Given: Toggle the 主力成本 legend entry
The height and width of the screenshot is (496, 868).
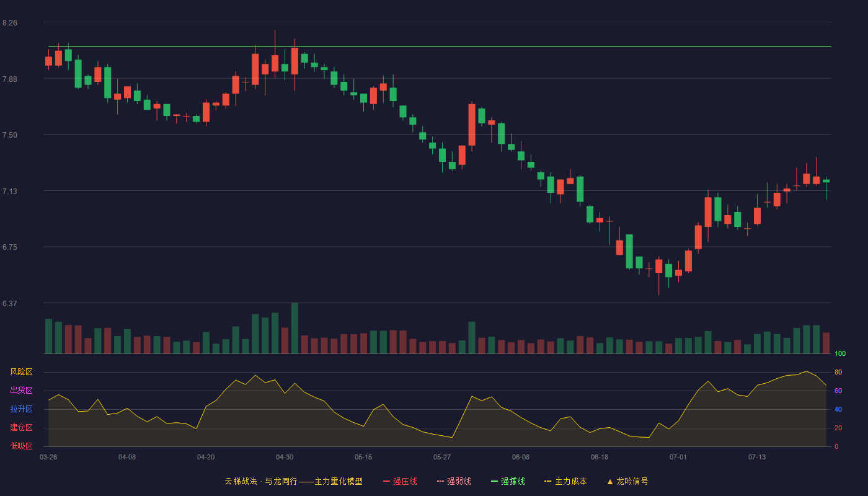Looking at the screenshot, I should (x=565, y=481).
